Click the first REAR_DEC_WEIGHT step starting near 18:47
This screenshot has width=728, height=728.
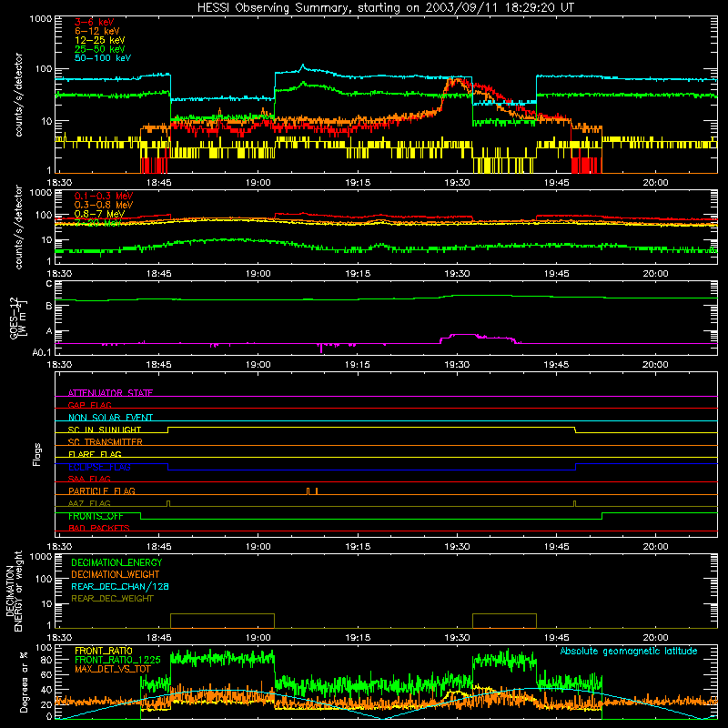222,621
